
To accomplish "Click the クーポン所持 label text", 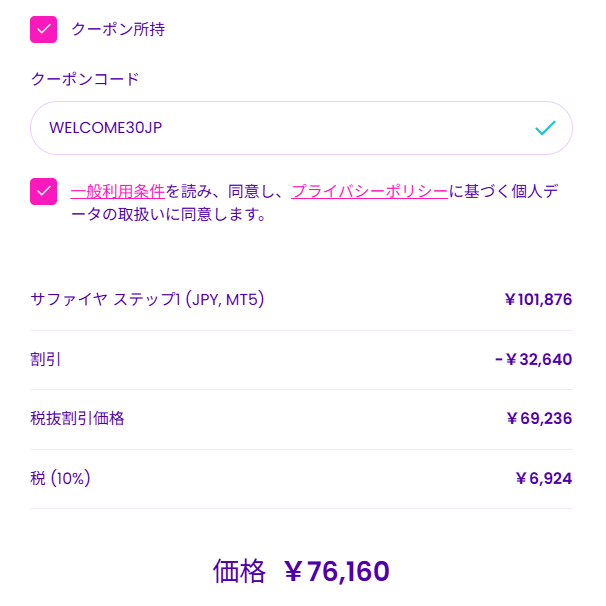I will [118, 29].
